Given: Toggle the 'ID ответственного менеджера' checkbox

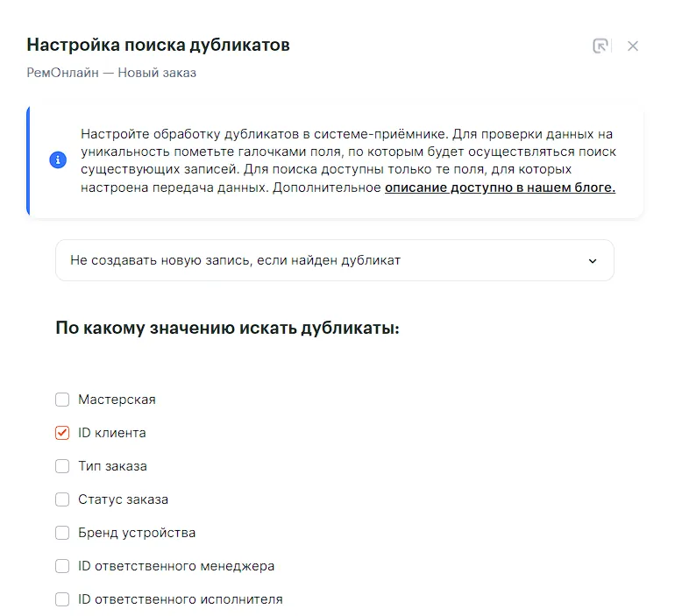Looking at the screenshot, I should (x=62, y=566).
